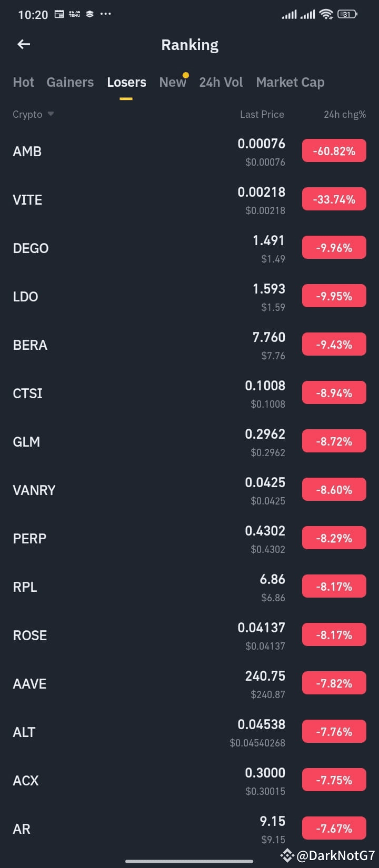Open the LDO coin listing
Viewport: 379px width, 868px height.
pyautogui.click(x=189, y=297)
